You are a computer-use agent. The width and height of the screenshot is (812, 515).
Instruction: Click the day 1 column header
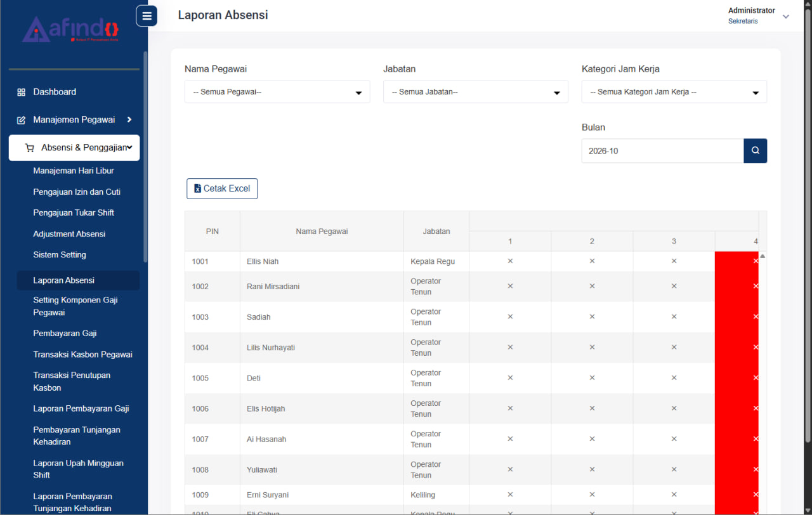tap(510, 241)
